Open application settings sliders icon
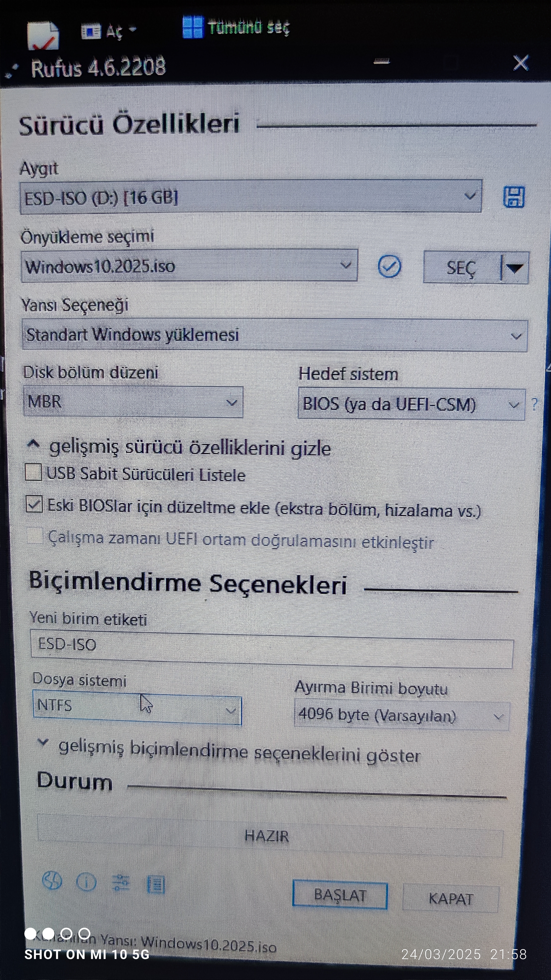 click(121, 883)
